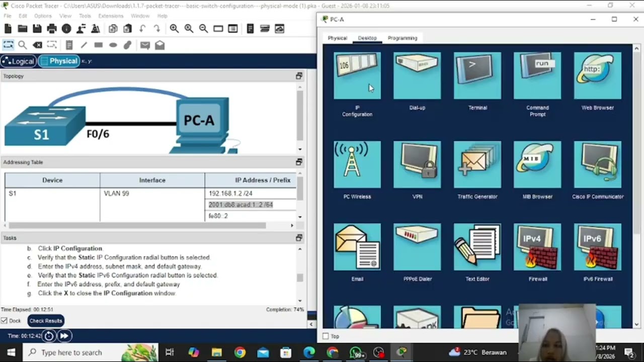This screenshot has height=362, width=644.
Task: Open the Options menu
Action: 43,16
